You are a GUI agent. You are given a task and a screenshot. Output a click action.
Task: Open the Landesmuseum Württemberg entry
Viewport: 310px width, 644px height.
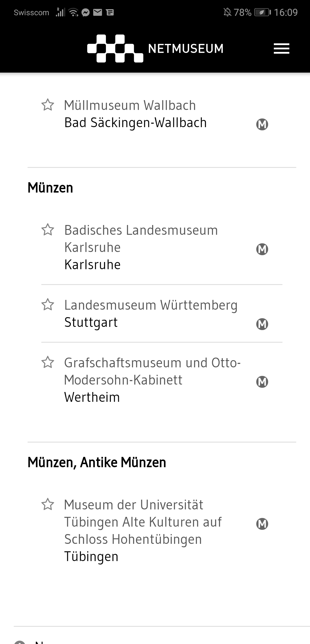tap(151, 313)
